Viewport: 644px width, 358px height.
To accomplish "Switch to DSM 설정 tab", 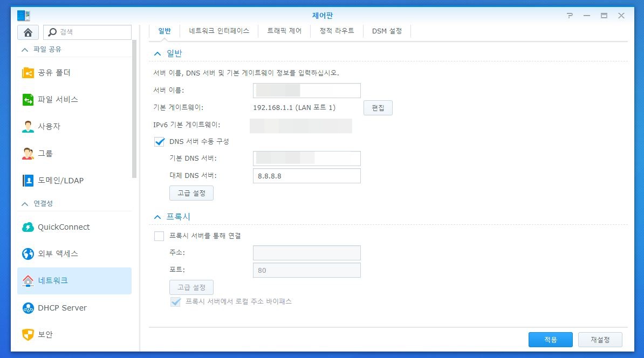I will (387, 31).
